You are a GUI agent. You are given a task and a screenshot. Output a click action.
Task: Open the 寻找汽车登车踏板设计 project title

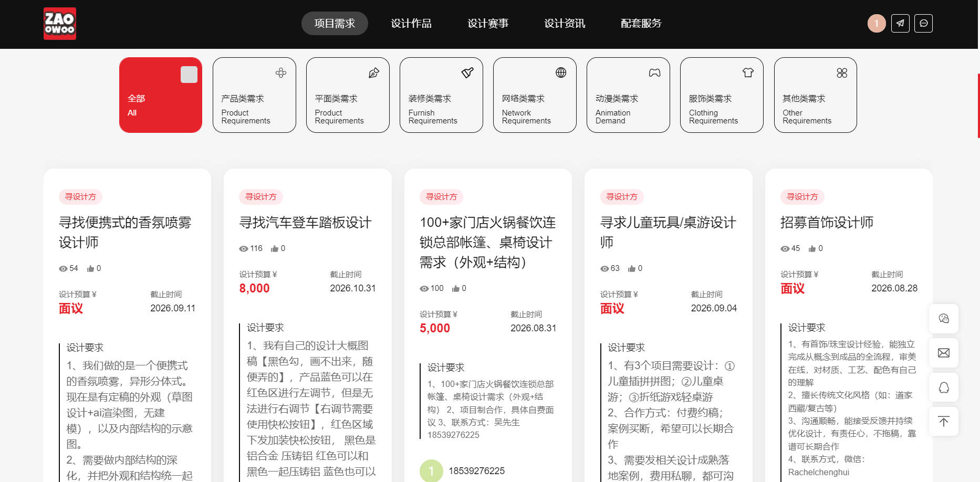[306, 223]
